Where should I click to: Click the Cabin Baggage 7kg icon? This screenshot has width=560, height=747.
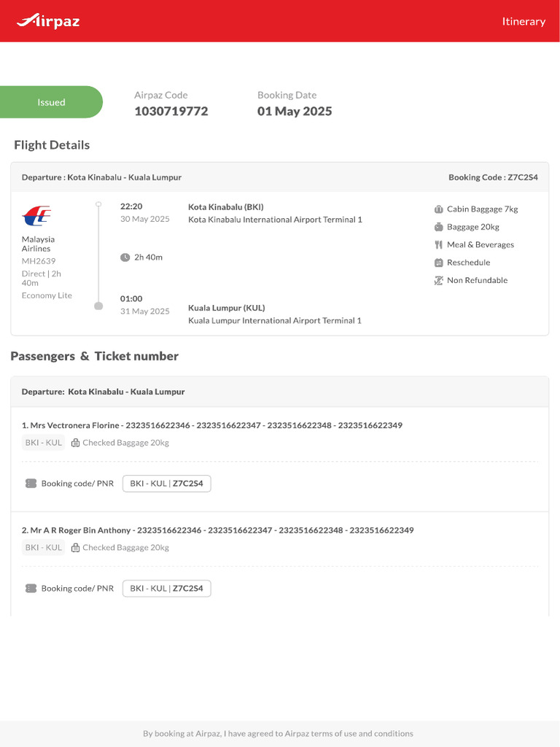[x=438, y=209]
